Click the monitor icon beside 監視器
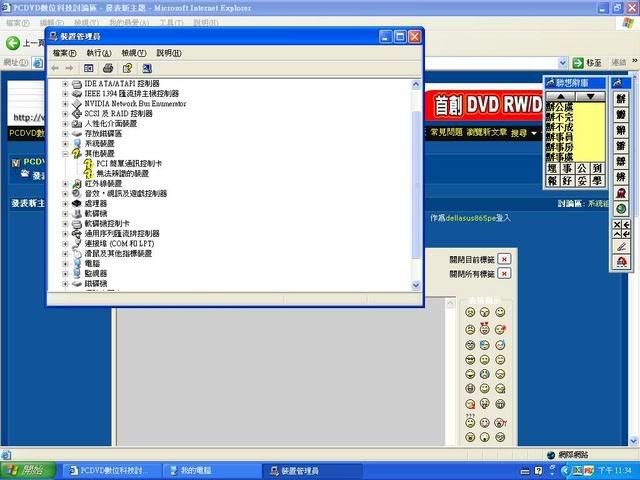Screen dimensions: 640x480 (x=77, y=273)
